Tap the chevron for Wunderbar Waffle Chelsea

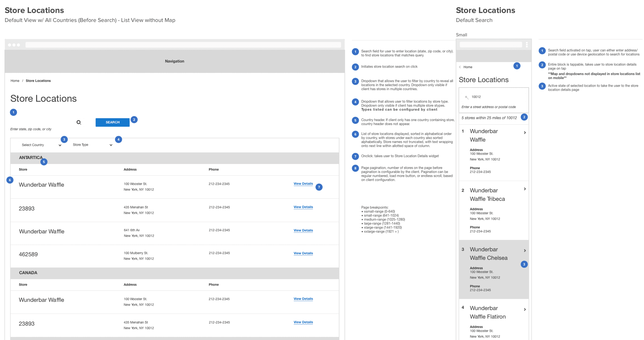click(525, 251)
